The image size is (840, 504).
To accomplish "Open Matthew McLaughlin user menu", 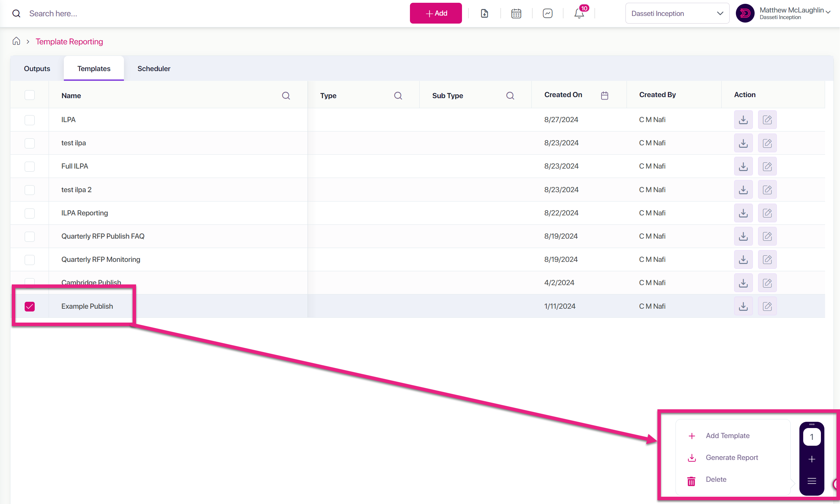I will point(795,13).
